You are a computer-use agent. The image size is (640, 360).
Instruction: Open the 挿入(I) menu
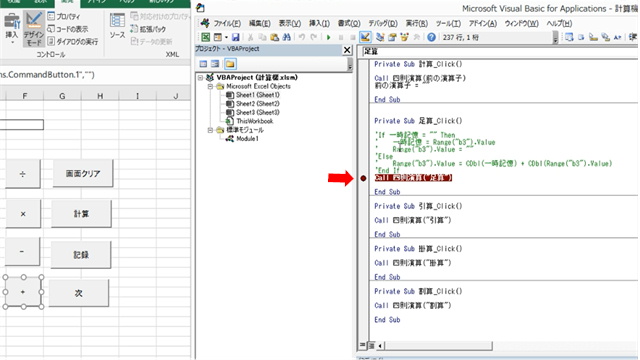point(319,23)
